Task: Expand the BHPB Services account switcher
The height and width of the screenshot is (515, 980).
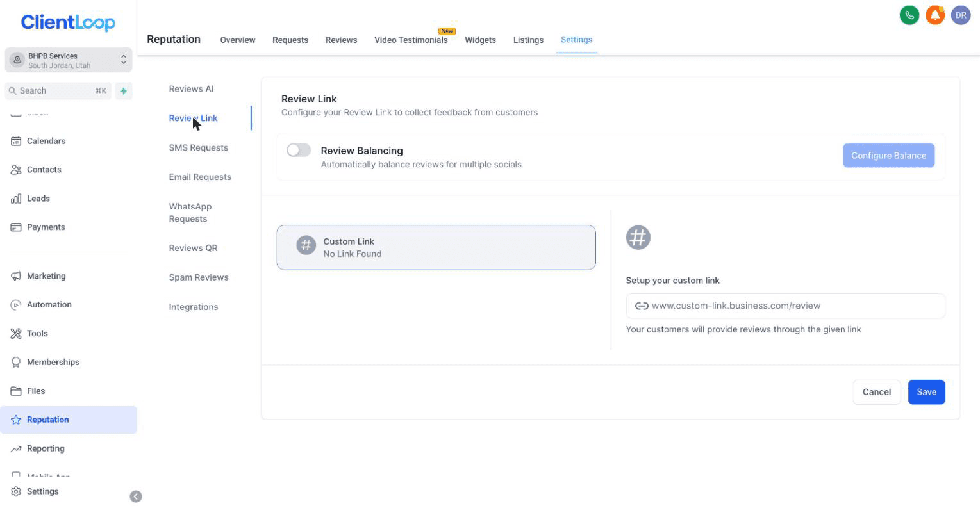Action: click(x=69, y=60)
